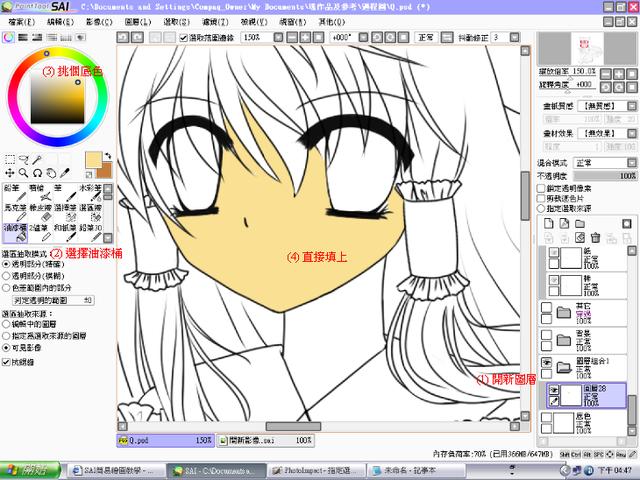Hide 圖層組合1 folder via eye icon
The image size is (640, 480).
point(546,362)
